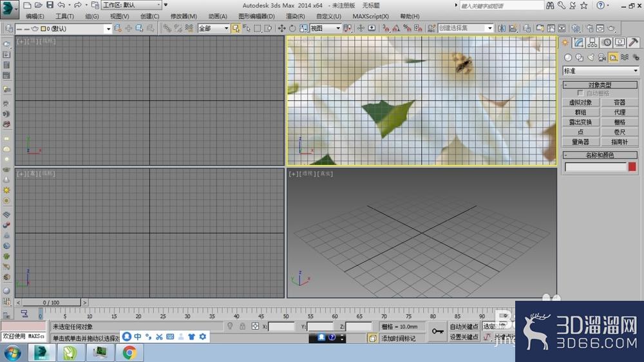The image size is (644, 362).
Task: Open the Hierarchy panel tab
Action: [592, 43]
